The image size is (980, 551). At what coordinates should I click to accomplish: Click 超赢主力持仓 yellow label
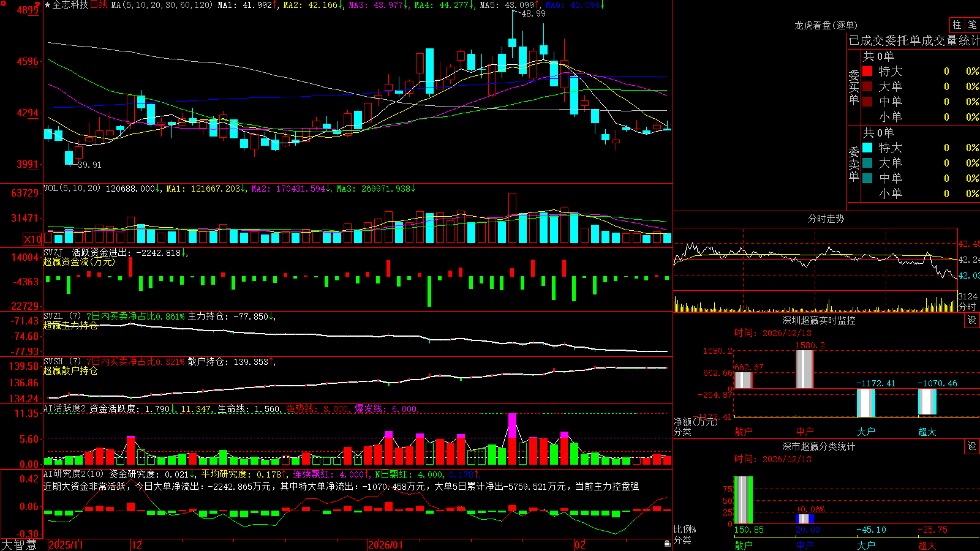70,325
